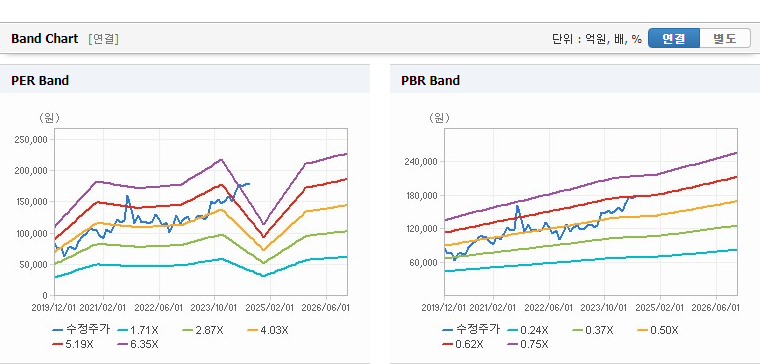Toggle 수정주가 series in PBR Band legend
Screen dimensions: 760x364
point(471,330)
